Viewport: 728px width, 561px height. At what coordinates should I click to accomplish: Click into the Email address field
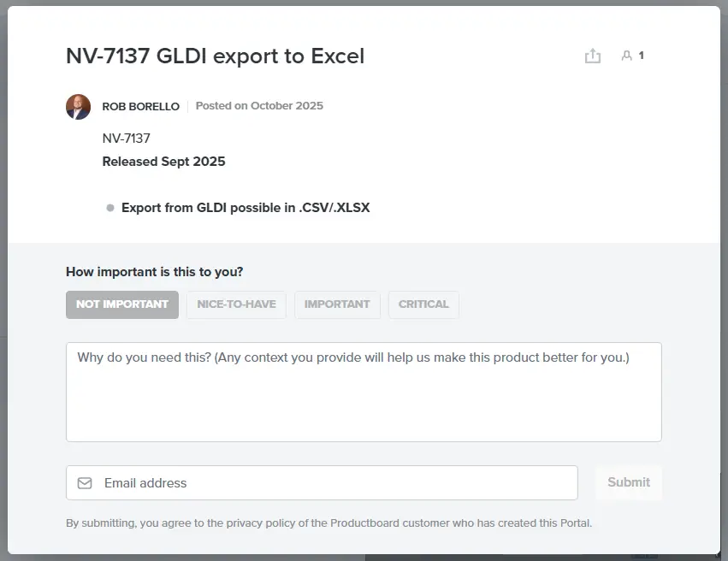tap(334, 483)
